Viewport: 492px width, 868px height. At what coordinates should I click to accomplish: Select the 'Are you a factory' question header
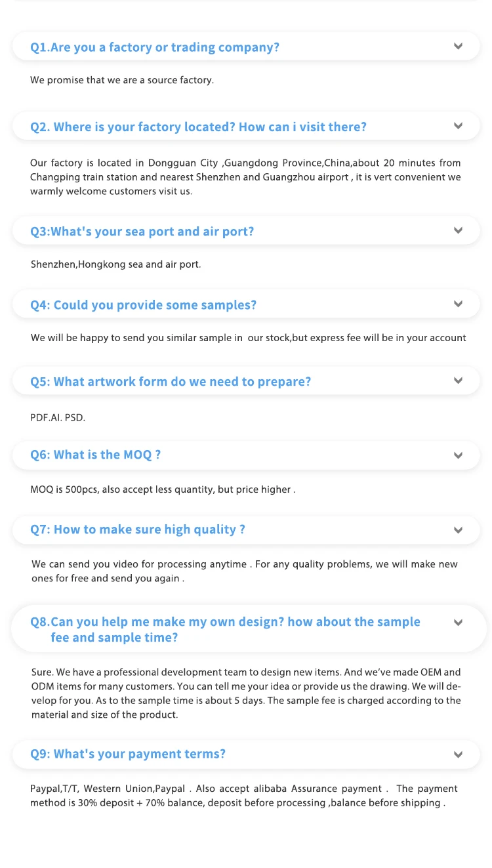(155, 47)
